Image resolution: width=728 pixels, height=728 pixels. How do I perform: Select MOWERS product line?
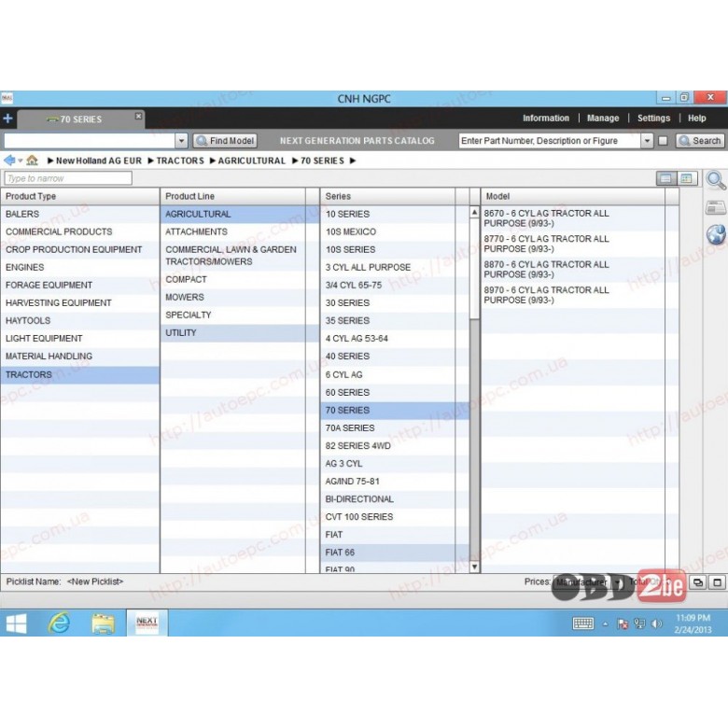click(x=239, y=297)
